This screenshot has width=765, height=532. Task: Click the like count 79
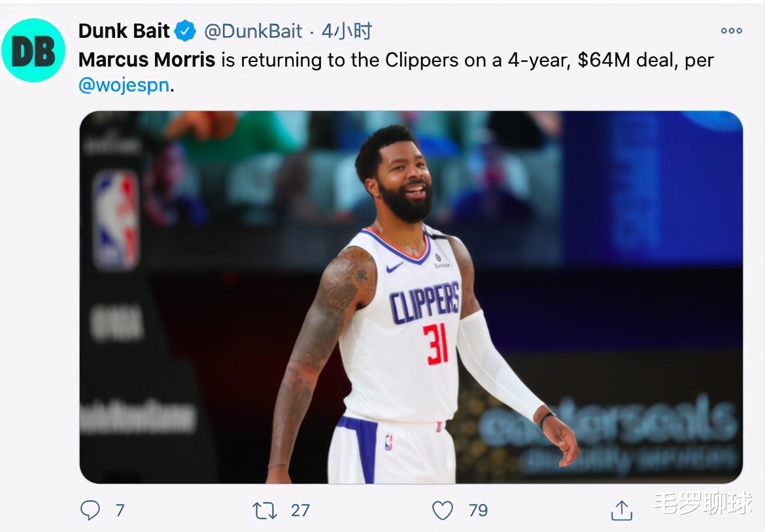(478, 510)
